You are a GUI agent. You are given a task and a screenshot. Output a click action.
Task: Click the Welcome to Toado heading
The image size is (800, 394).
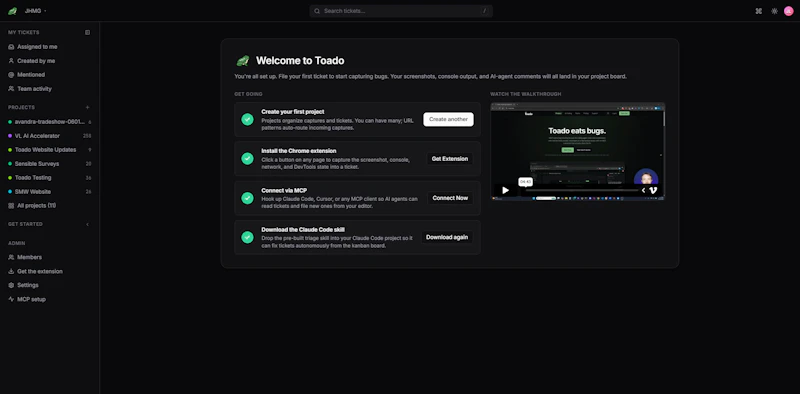(x=300, y=61)
